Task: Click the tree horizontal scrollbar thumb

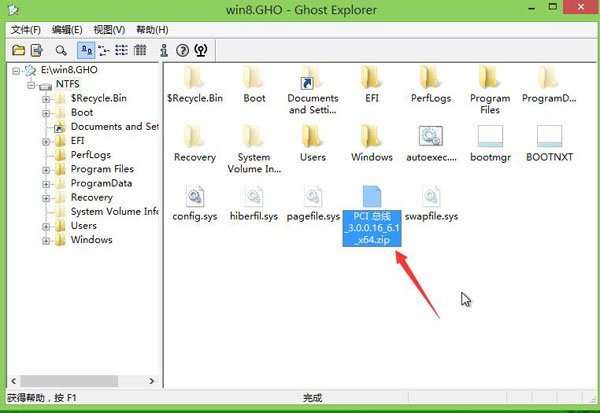Action: tap(69, 381)
